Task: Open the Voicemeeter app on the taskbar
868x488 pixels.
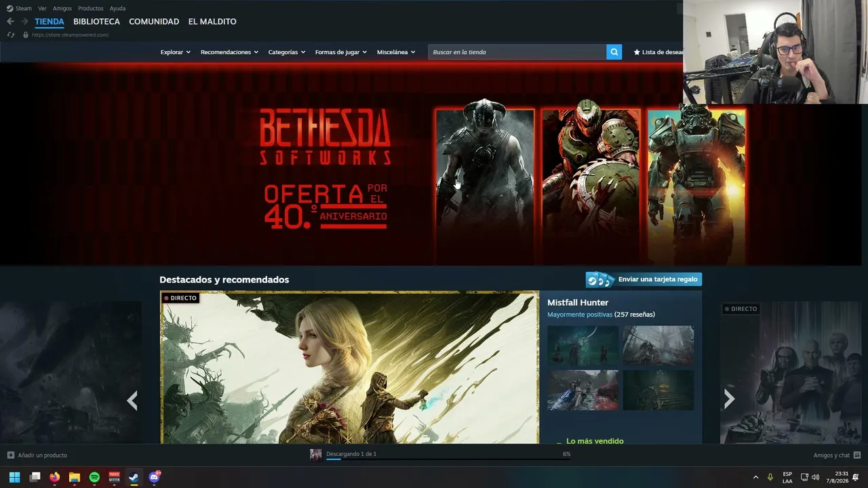Action: tap(114, 477)
